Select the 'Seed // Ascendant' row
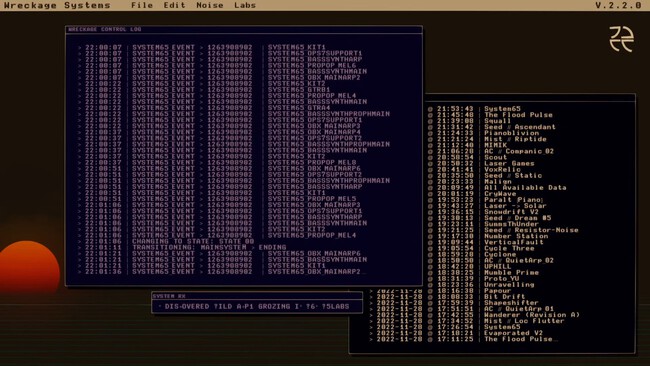The image size is (650, 366). pyautogui.click(x=492, y=127)
